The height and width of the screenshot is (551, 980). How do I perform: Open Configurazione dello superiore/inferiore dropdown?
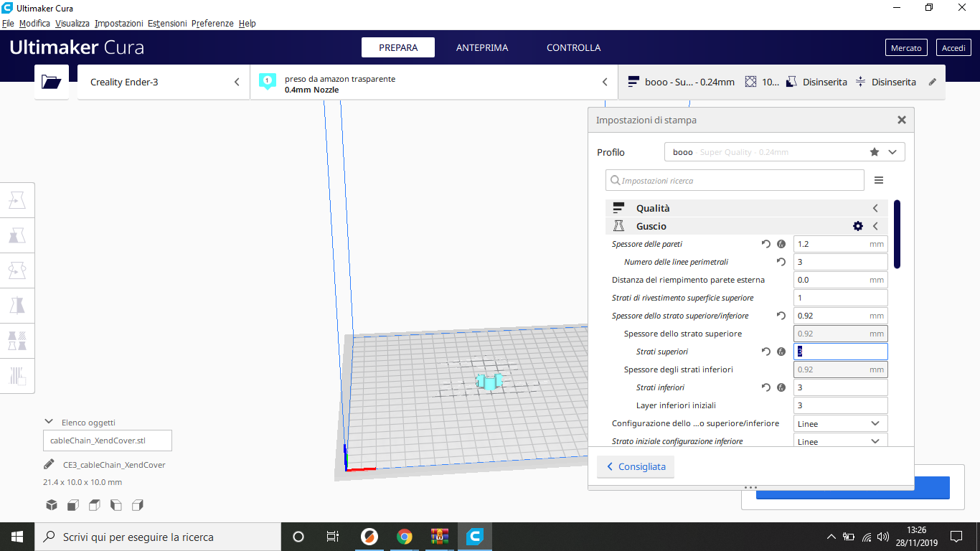pyautogui.click(x=841, y=423)
